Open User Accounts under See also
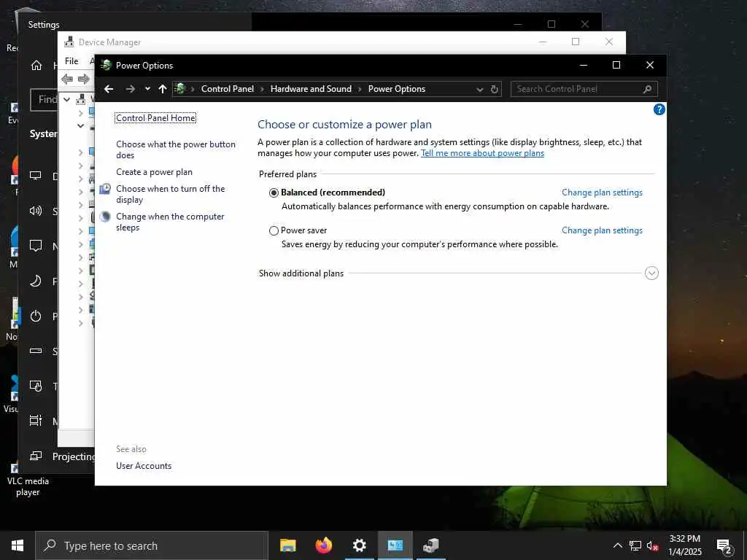This screenshot has width=747, height=560. [144, 466]
